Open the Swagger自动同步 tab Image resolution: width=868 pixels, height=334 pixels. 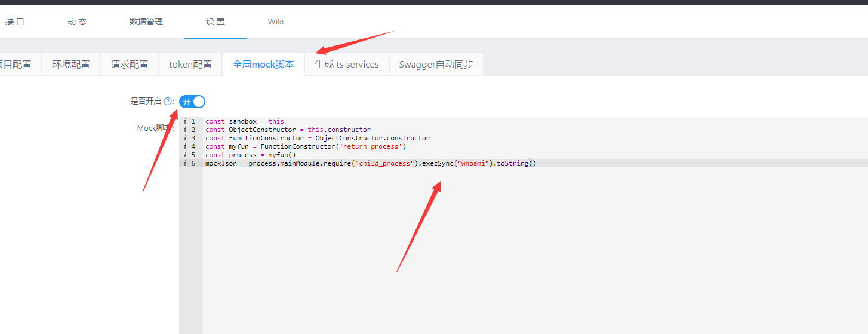pos(436,64)
